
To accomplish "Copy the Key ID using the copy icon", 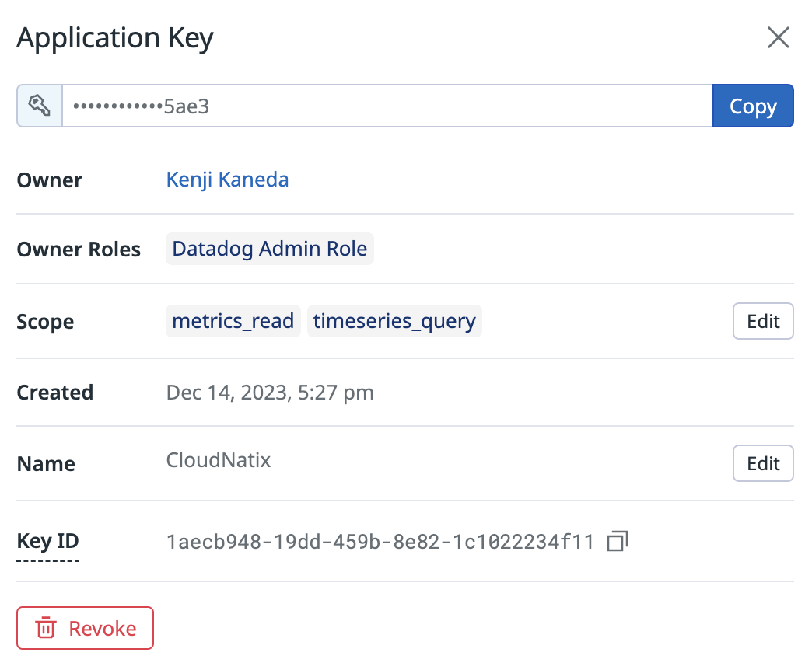I will [x=617, y=541].
